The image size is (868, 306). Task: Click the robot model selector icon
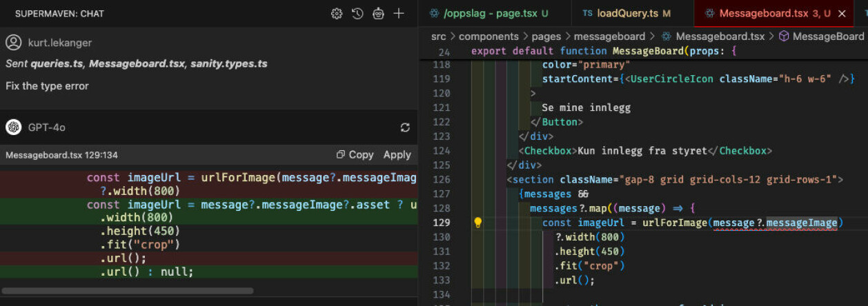(378, 13)
